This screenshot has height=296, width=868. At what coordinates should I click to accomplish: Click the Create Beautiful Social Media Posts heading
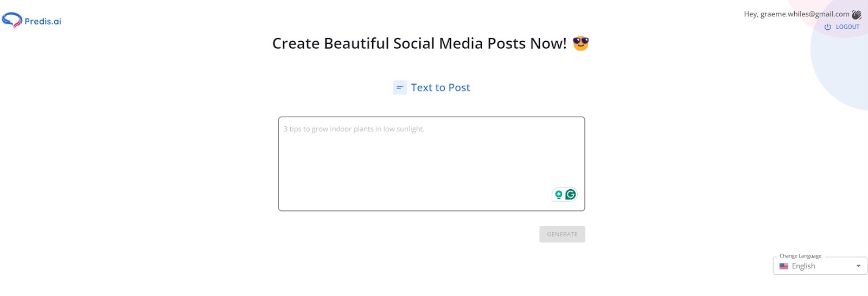(419, 43)
